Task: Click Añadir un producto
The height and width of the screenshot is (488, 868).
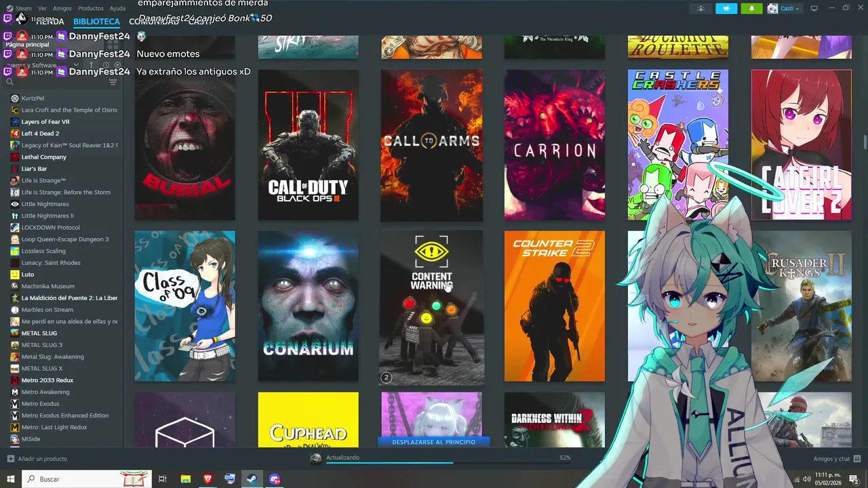Action: point(37,459)
